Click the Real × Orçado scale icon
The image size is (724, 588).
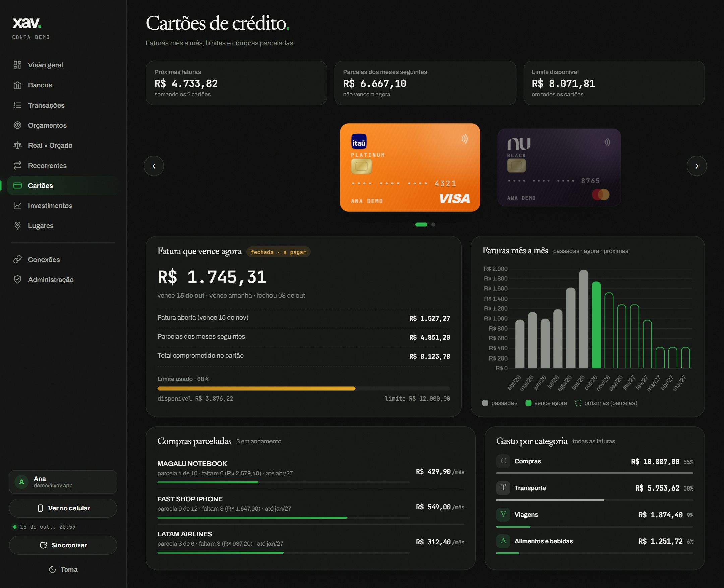(18, 145)
